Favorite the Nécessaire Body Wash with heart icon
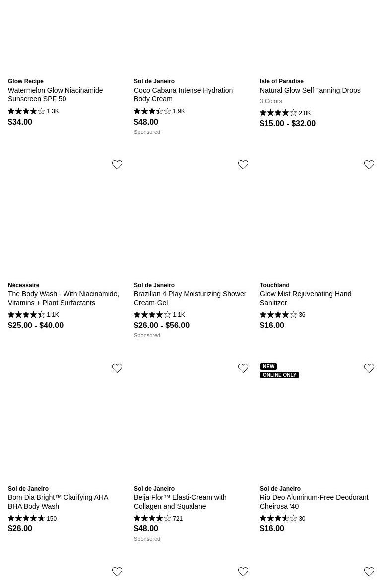 click(x=117, y=165)
